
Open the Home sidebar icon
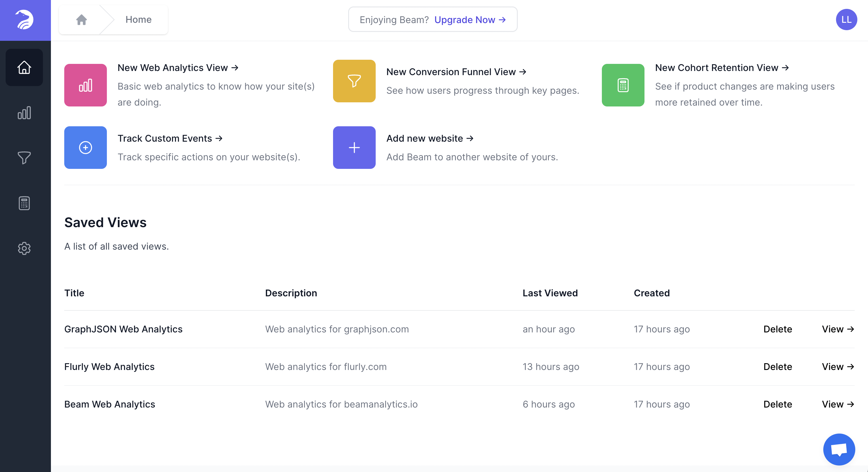[24, 67]
